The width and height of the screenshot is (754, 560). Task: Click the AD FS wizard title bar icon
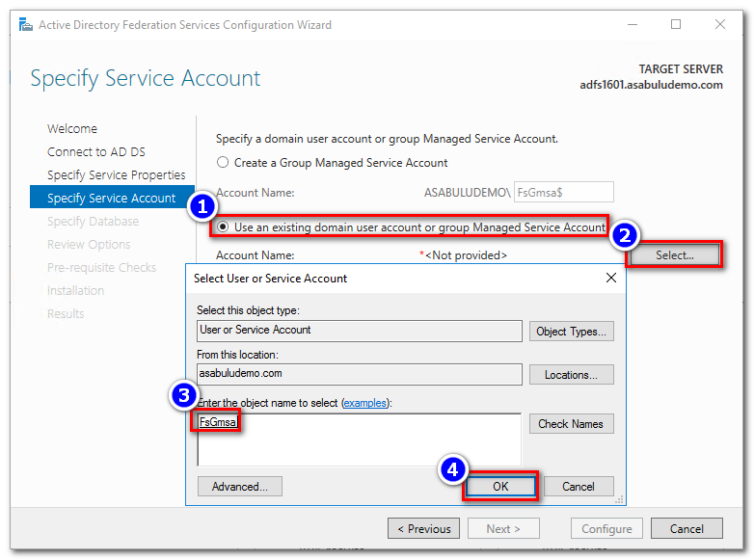click(x=25, y=24)
